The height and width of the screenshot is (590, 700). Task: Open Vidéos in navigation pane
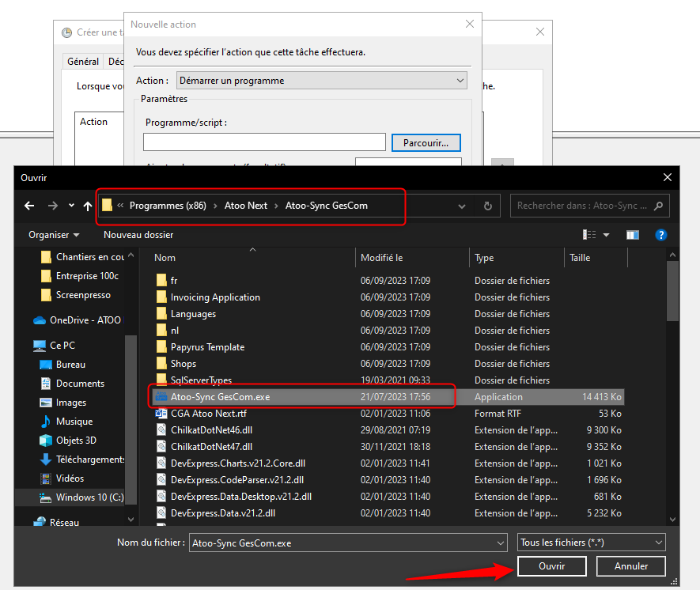click(62, 478)
